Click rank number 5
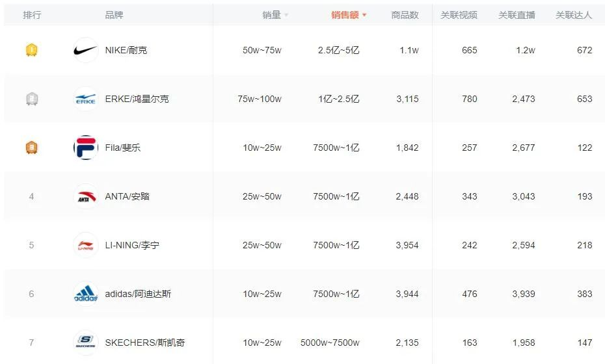This screenshot has height=364, width=605. (x=32, y=245)
